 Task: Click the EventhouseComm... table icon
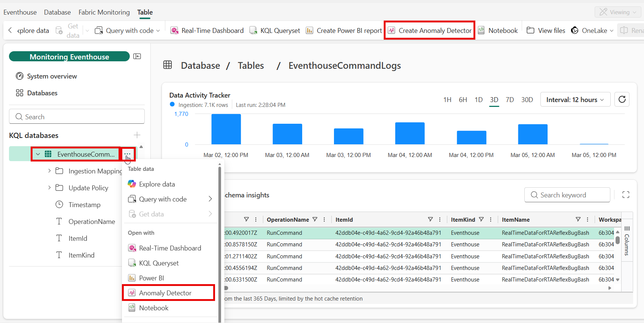48,154
